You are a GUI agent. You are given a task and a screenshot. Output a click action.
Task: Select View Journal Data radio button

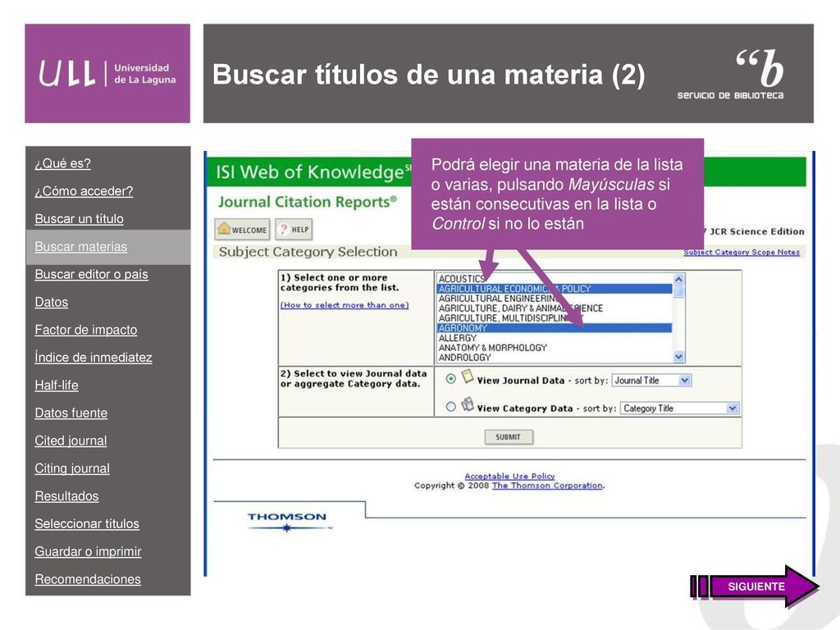pos(450,379)
